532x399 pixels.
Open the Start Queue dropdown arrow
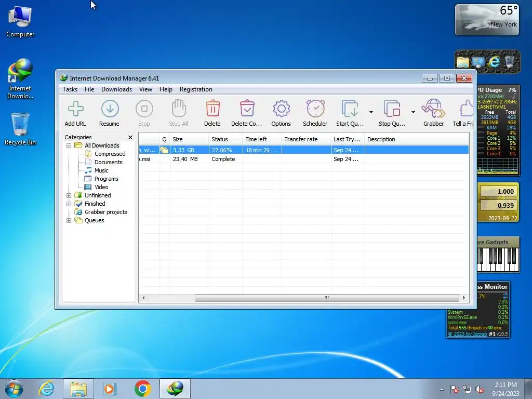tap(371, 112)
